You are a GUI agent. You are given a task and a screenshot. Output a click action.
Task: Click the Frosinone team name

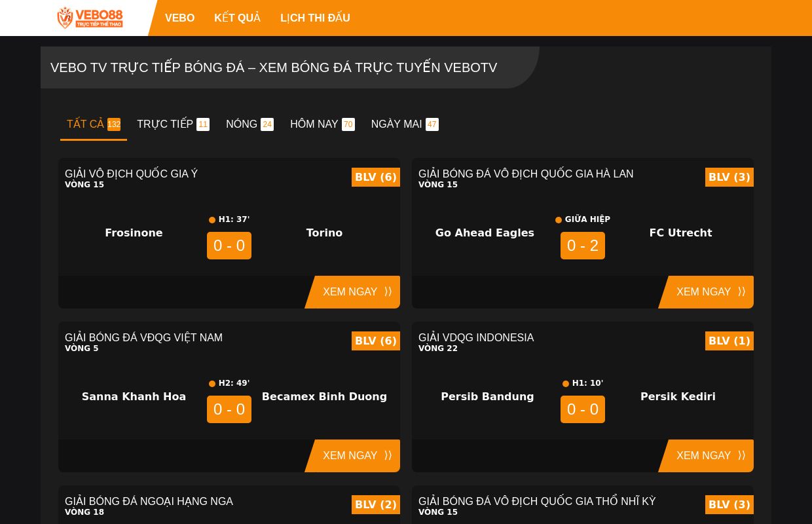point(134,233)
